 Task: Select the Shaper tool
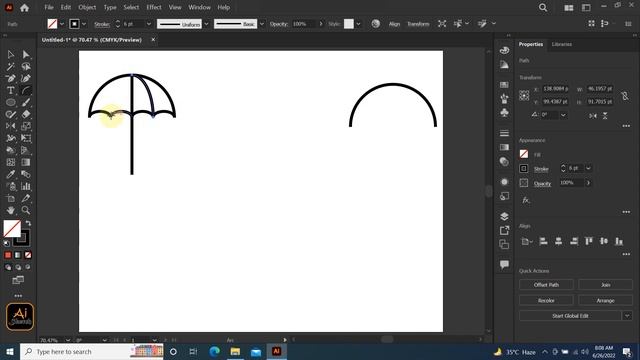(x=11, y=114)
